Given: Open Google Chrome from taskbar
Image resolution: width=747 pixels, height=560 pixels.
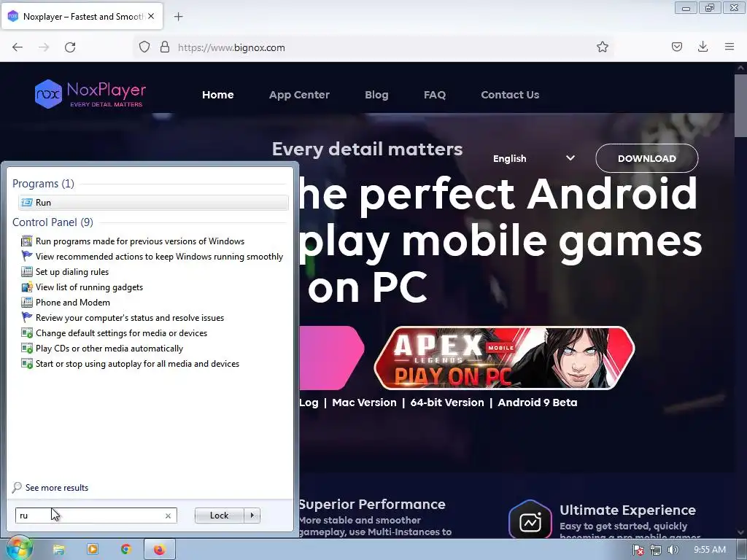Looking at the screenshot, I should 125,550.
